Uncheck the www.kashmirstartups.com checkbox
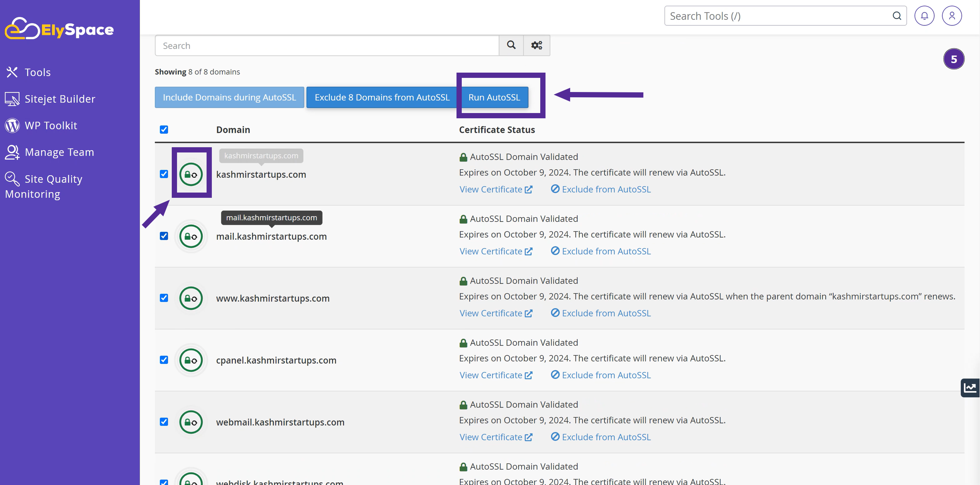Screen dimensions: 980x485 [x=164, y=298]
